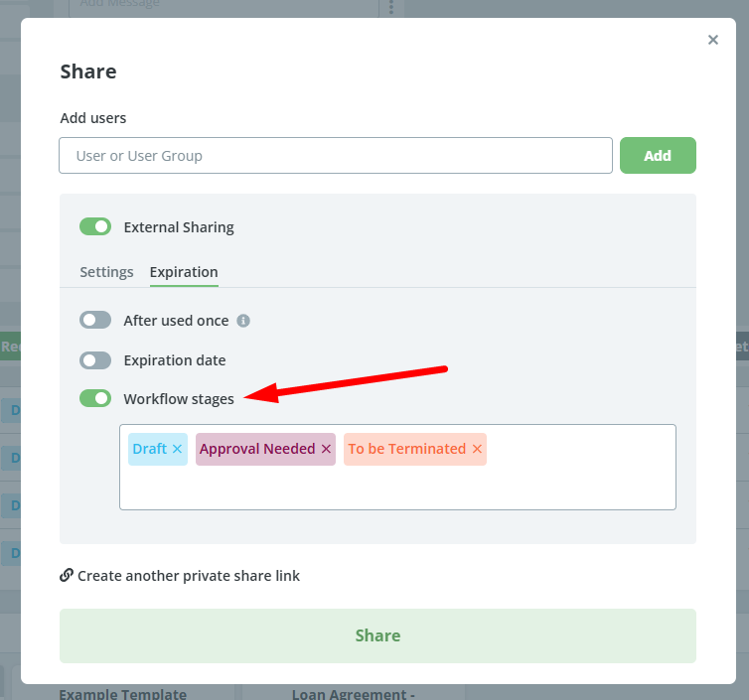Image resolution: width=749 pixels, height=700 pixels.
Task: Open the workflow stages selection box
Action: [398, 488]
